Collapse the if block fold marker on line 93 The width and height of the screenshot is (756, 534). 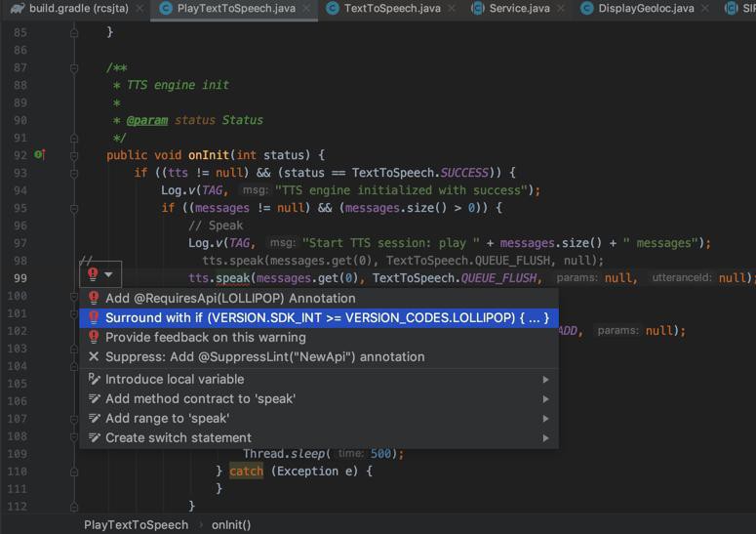74,173
